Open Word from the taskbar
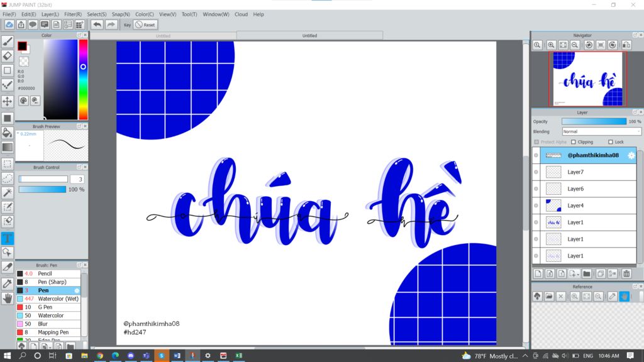This screenshot has height=362, width=644. (x=177, y=356)
